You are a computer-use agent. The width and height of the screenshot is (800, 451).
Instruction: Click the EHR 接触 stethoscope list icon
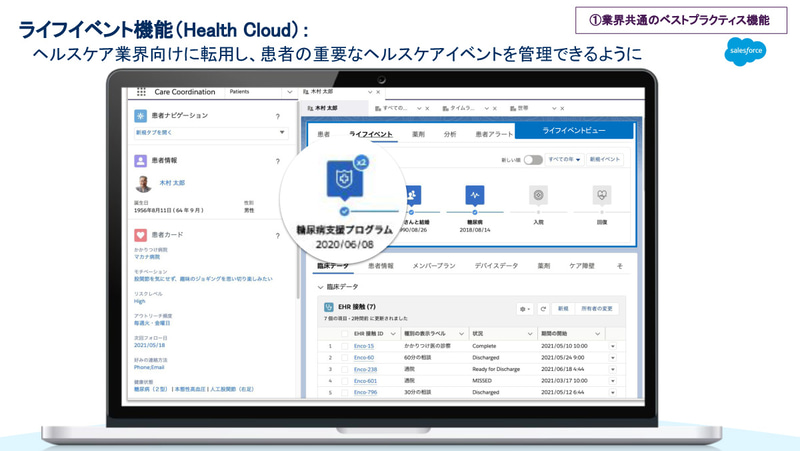pos(329,307)
